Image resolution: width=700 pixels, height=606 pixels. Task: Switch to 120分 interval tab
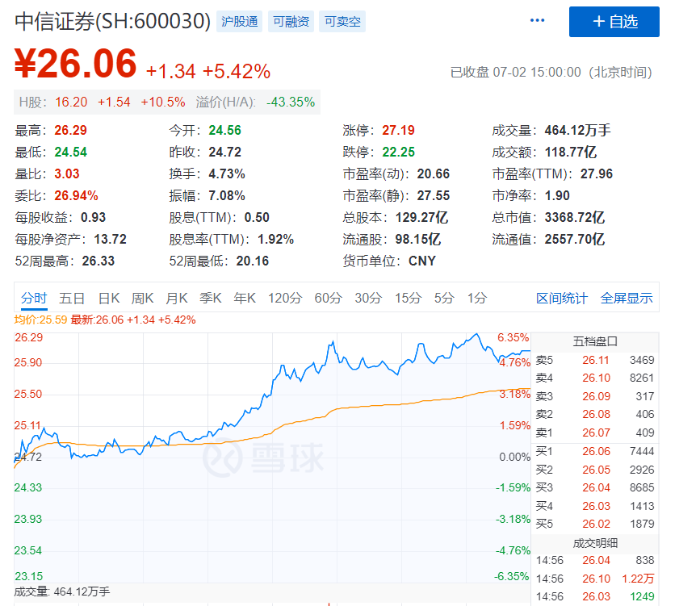click(285, 299)
